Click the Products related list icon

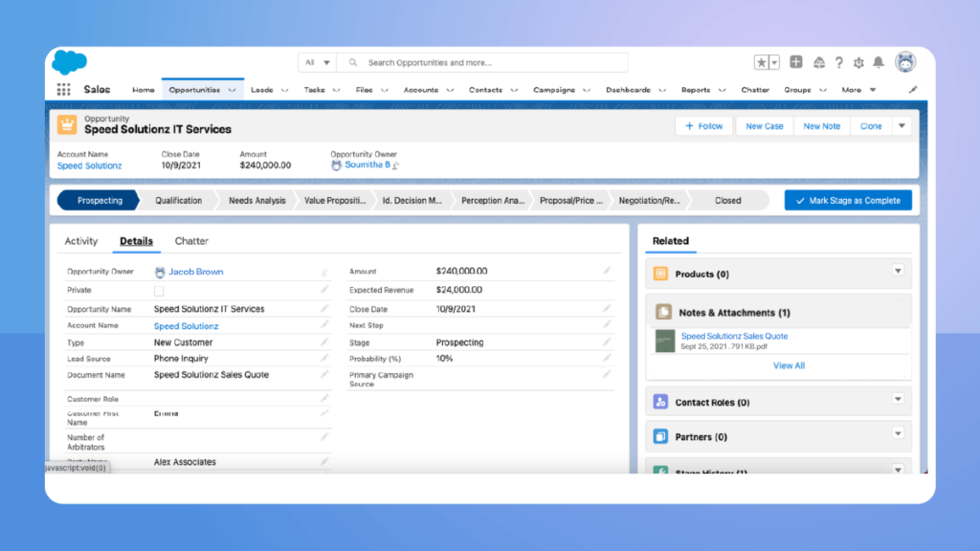(x=660, y=274)
